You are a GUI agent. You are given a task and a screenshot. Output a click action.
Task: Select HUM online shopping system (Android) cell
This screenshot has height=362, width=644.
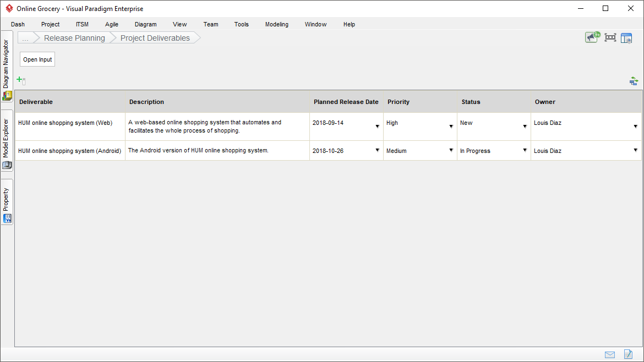pyautogui.click(x=70, y=151)
